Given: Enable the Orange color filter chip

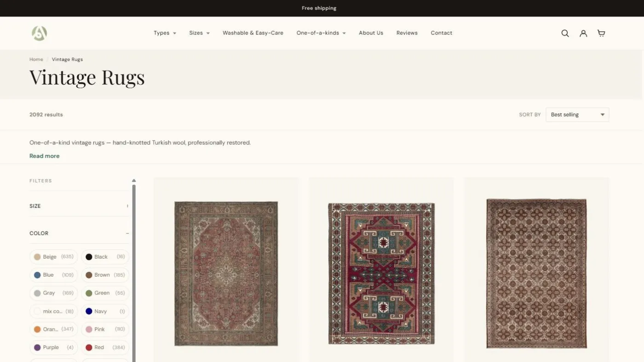Looking at the screenshot, I should click(x=53, y=329).
